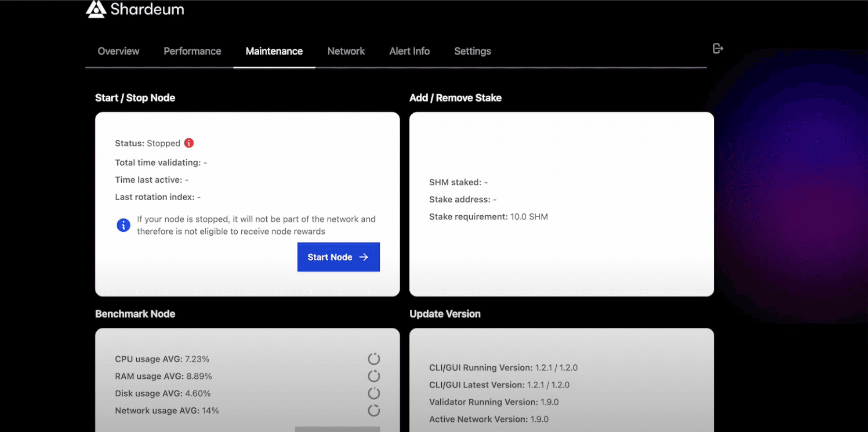The width and height of the screenshot is (868, 432).
Task: Click the Status: Stopped label
Action: coord(147,143)
